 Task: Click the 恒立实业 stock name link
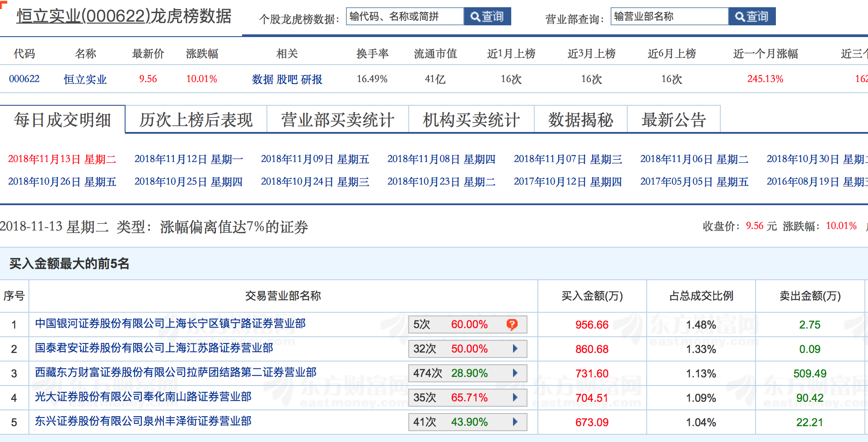pyautogui.click(x=85, y=80)
